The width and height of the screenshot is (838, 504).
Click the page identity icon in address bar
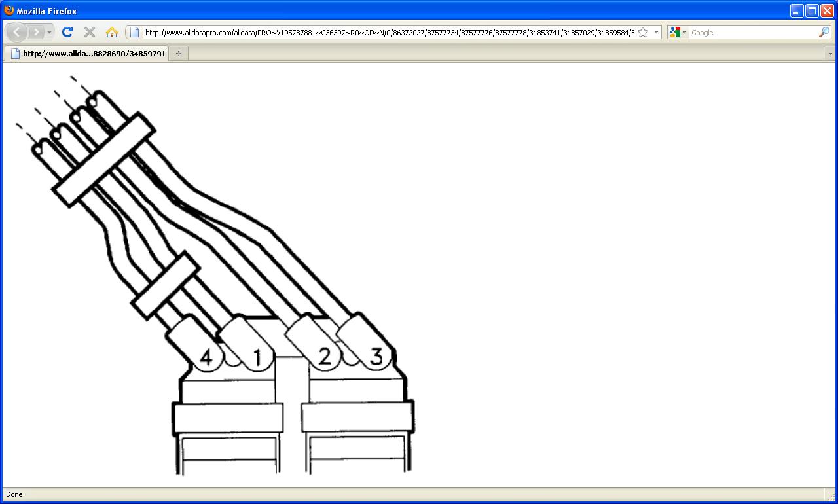(134, 32)
